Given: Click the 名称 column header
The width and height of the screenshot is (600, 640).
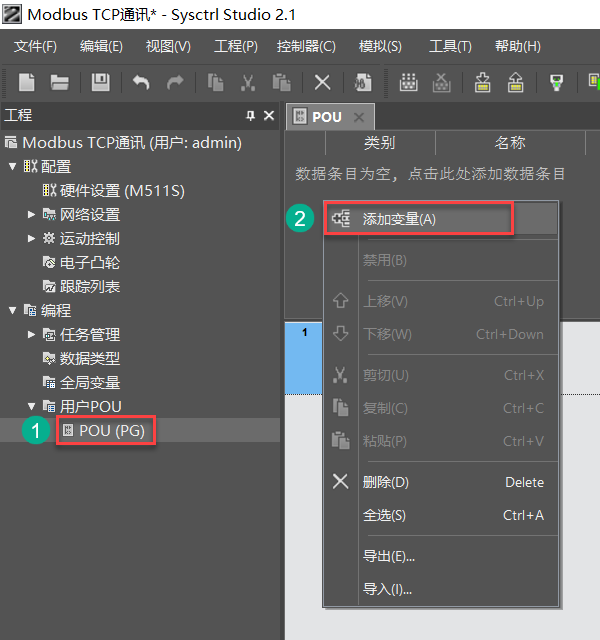Looking at the screenshot, I should [x=510, y=143].
